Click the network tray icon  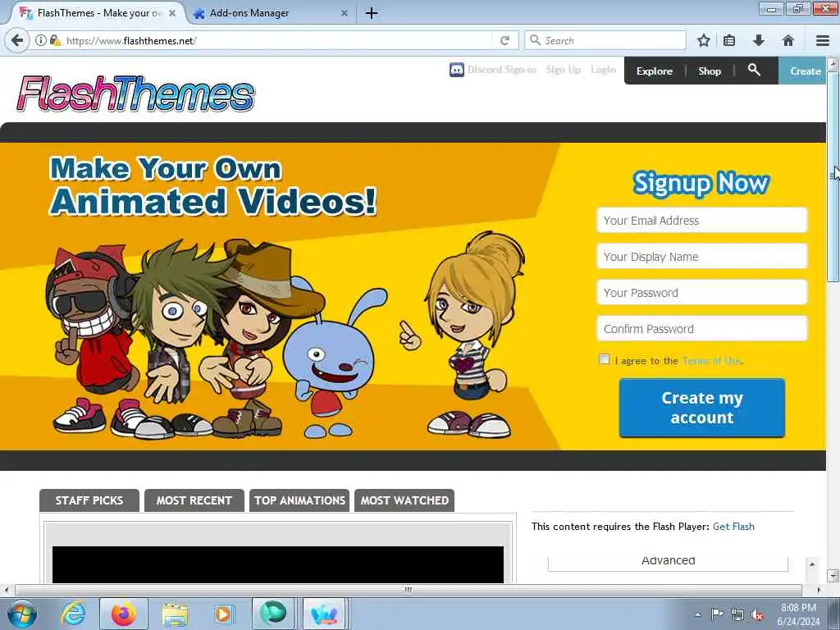737,614
